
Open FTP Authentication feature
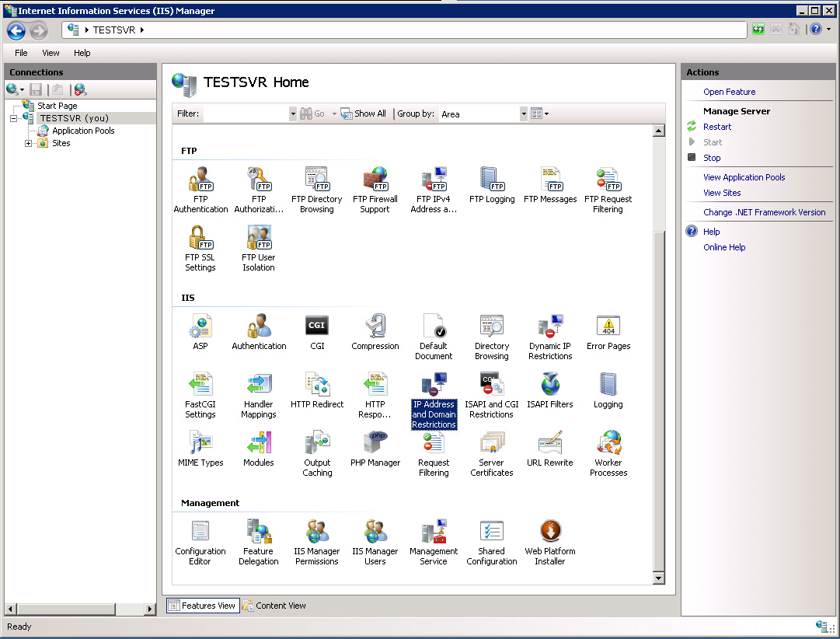coord(201,190)
